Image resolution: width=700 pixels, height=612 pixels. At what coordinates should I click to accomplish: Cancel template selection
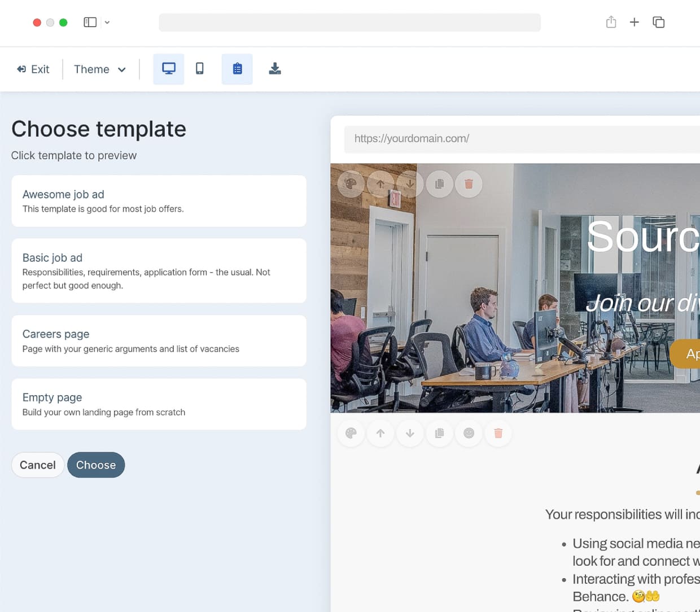click(37, 465)
